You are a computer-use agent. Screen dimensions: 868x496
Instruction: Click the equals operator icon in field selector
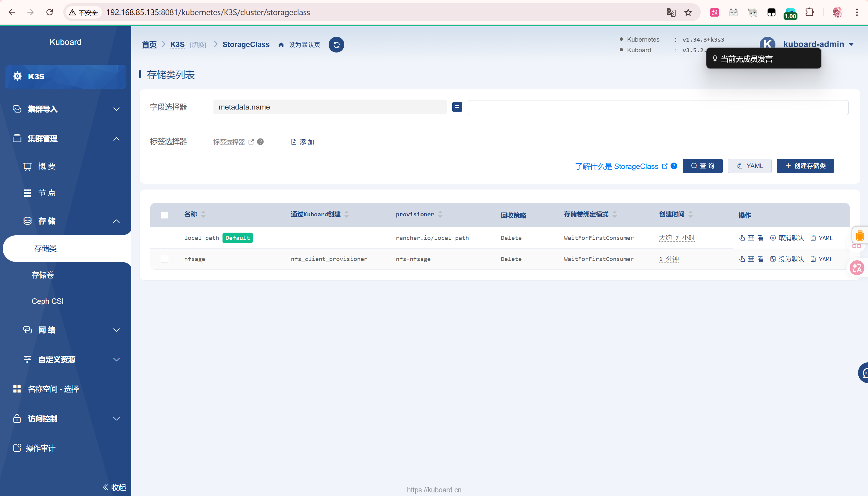point(457,107)
